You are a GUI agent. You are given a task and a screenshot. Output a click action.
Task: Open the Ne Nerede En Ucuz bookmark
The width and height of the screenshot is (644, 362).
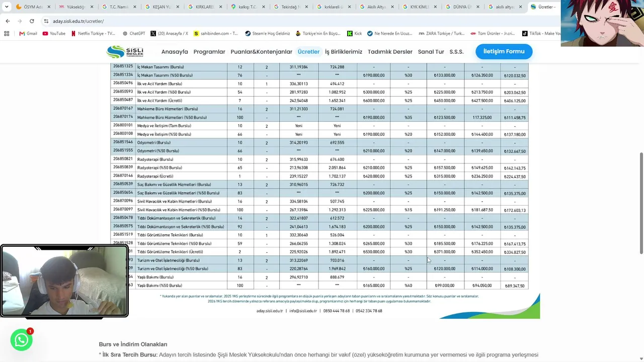[390, 34]
